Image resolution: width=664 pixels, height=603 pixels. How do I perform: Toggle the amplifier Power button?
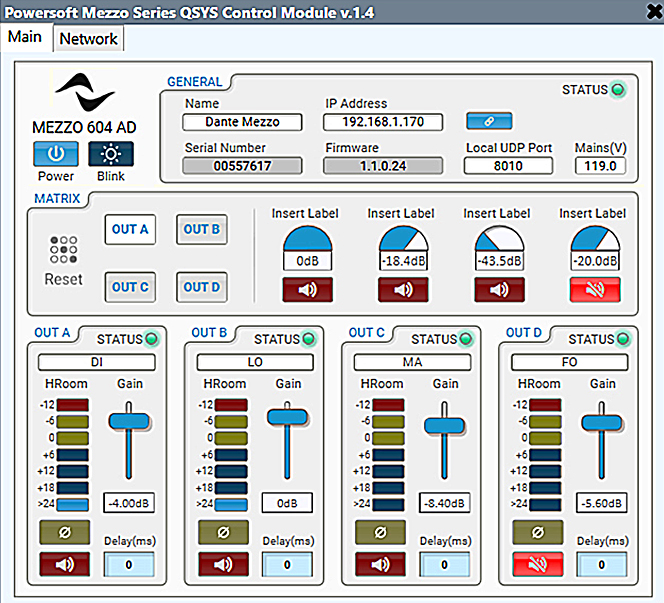tap(56, 154)
